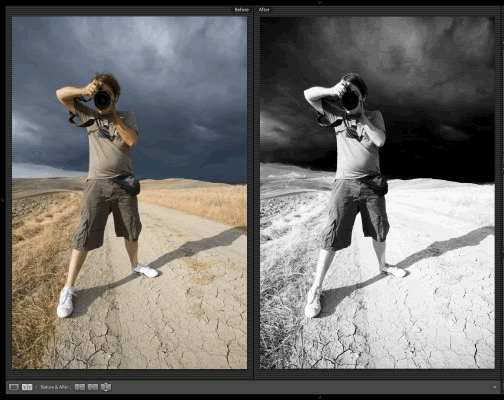Collapse the left panel via the edge arrow
The image size is (504, 400).
2,200
